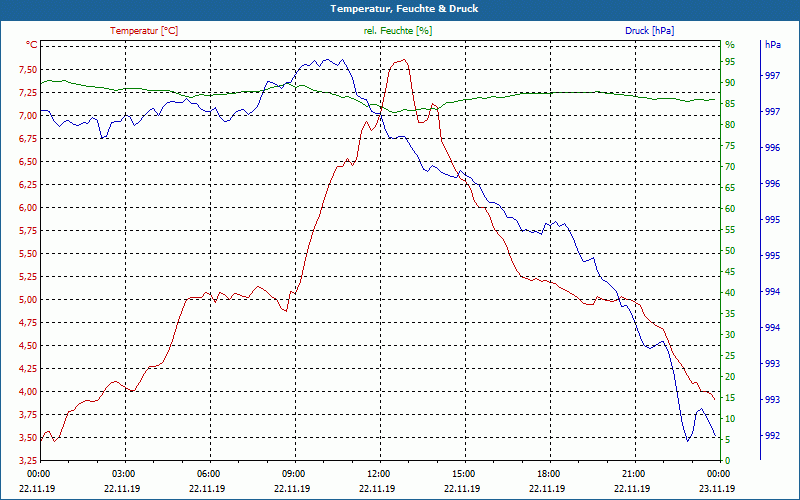
Task: Click green humidity axis value '60'
Action: [730, 209]
